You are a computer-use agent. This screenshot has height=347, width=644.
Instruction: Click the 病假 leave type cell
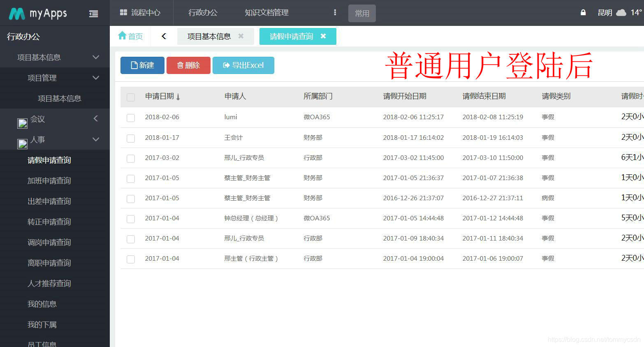(548, 198)
